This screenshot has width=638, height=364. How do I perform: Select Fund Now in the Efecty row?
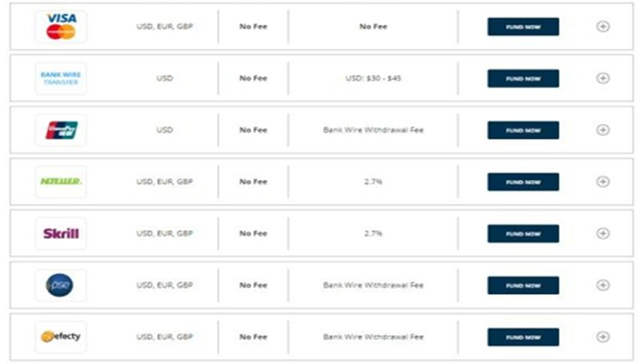(523, 337)
